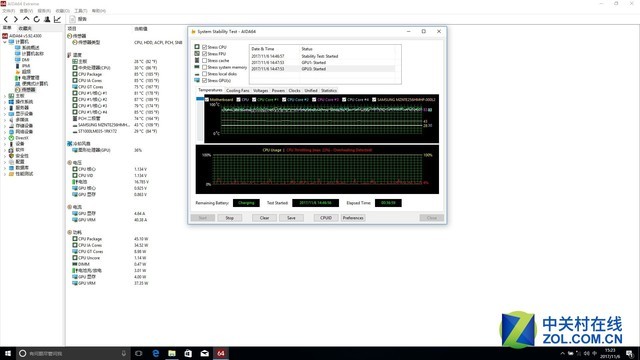Screen dimensions: 640x360
Task: Click the Cortana search box on the taskbar
Action: (73, 353)
